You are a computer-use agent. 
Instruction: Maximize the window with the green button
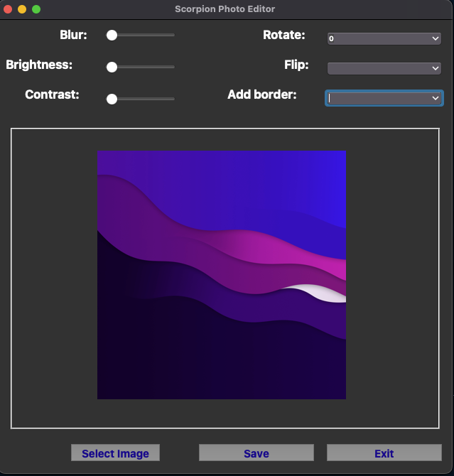36,9
